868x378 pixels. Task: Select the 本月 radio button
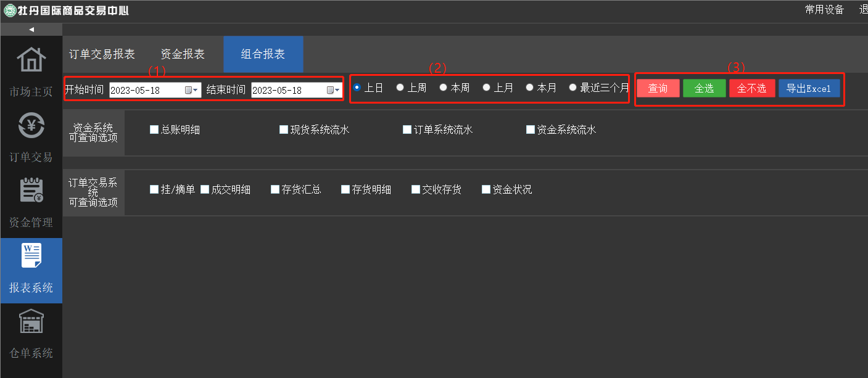click(529, 87)
